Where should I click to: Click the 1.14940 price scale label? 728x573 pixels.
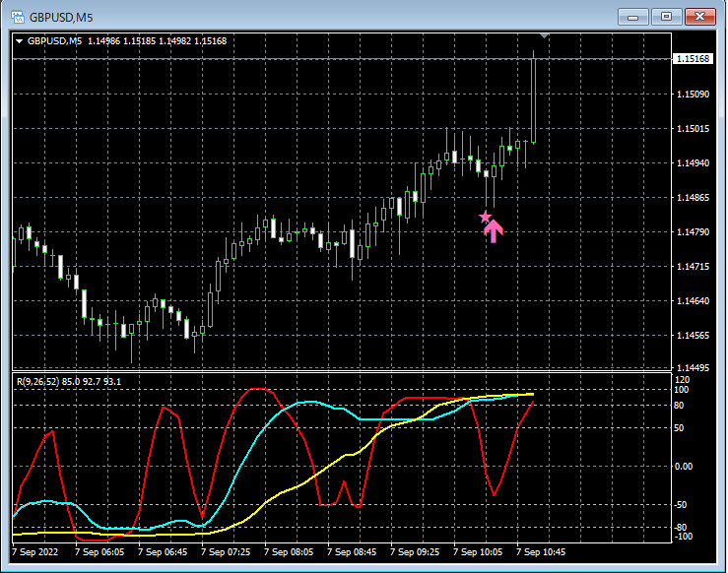[x=693, y=162]
